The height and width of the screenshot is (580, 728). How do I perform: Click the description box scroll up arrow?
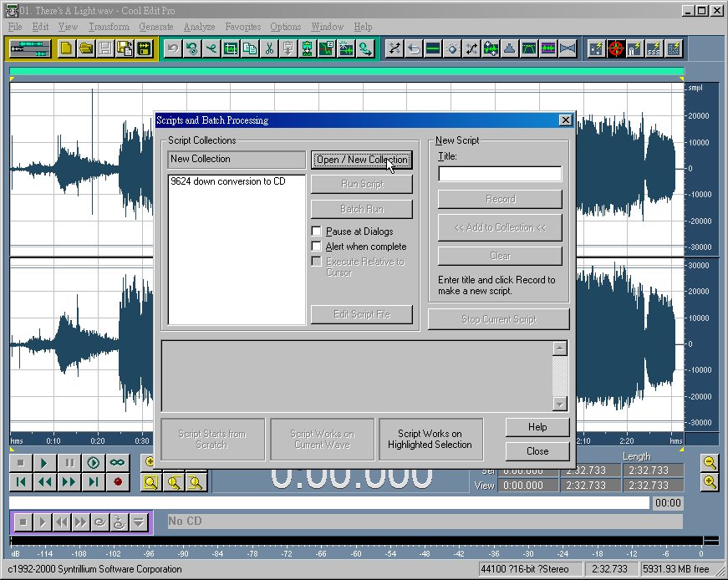[560, 349]
